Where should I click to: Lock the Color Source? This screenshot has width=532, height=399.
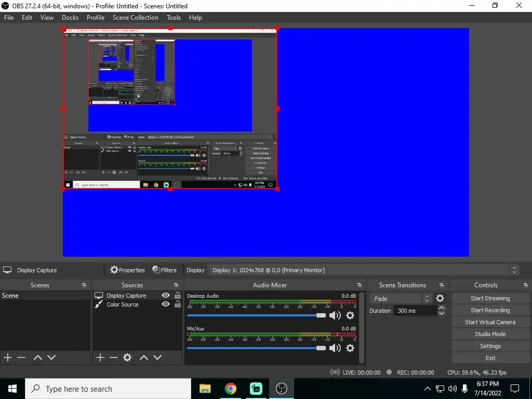coord(178,304)
